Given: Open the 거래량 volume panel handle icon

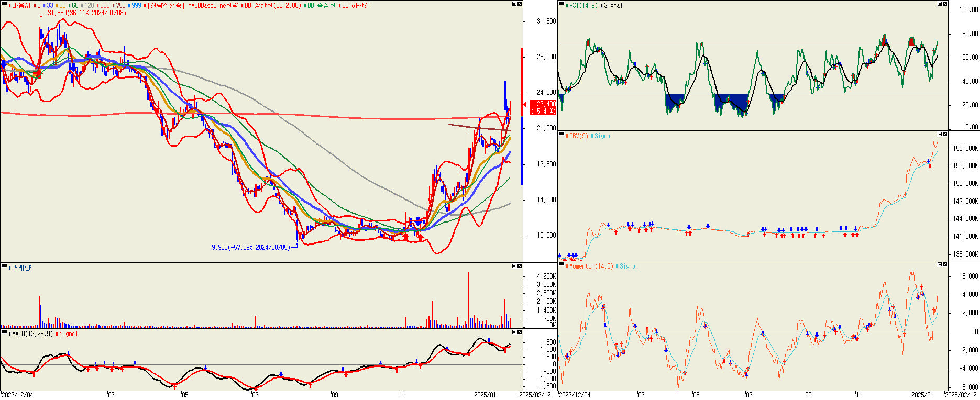Looking at the screenshot, I should [x=4, y=266].
